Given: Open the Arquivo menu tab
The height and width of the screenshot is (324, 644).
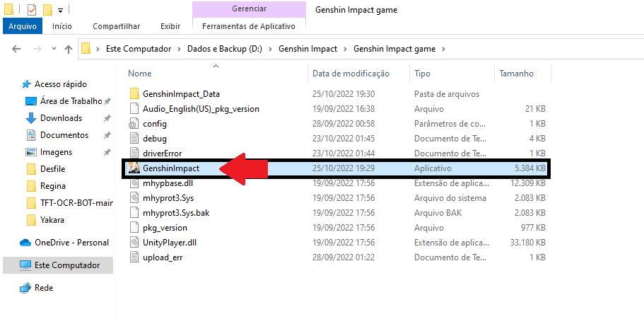Looking at the screenshot, I should pyautogui.click(x=23, y=26).
